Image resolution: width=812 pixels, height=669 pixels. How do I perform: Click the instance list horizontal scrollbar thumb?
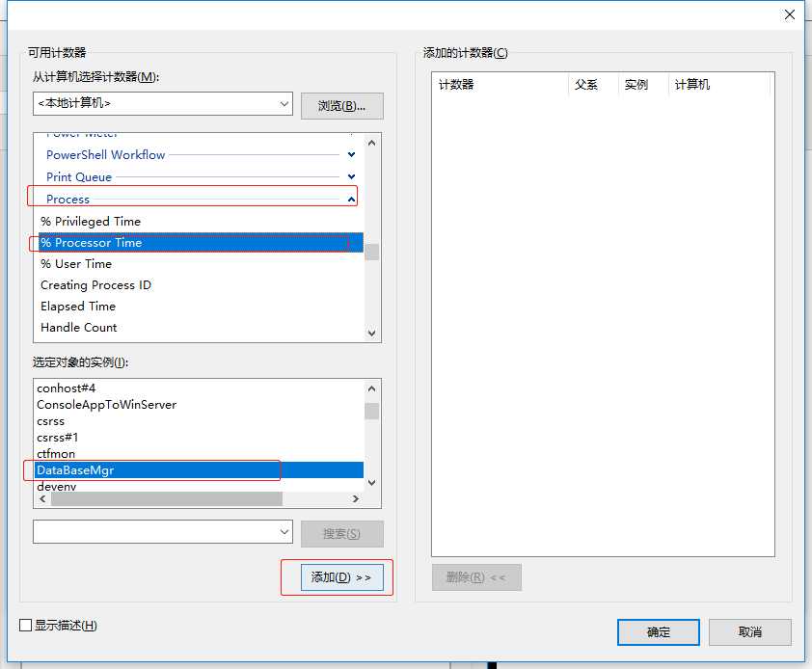(x=167, y=499)
